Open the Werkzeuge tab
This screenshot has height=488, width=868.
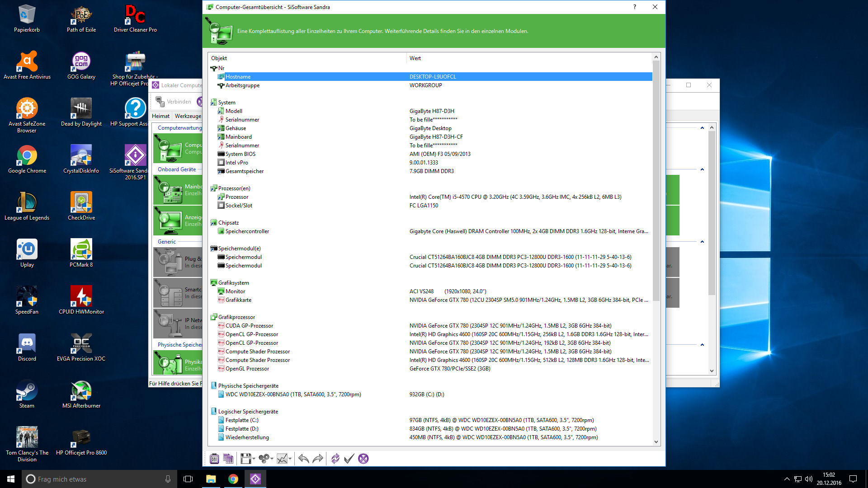pos(188,116)
